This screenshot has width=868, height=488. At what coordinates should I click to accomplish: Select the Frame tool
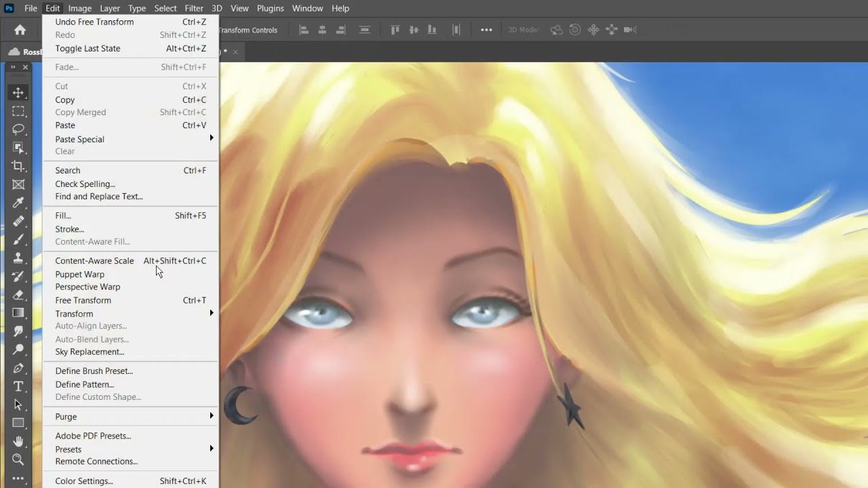point(18,184)
